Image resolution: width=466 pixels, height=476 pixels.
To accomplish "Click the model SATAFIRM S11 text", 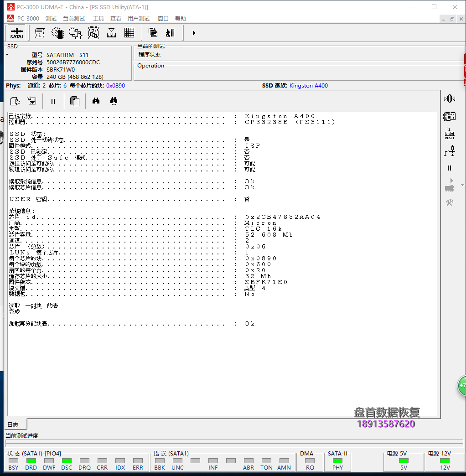I will 67,55.
